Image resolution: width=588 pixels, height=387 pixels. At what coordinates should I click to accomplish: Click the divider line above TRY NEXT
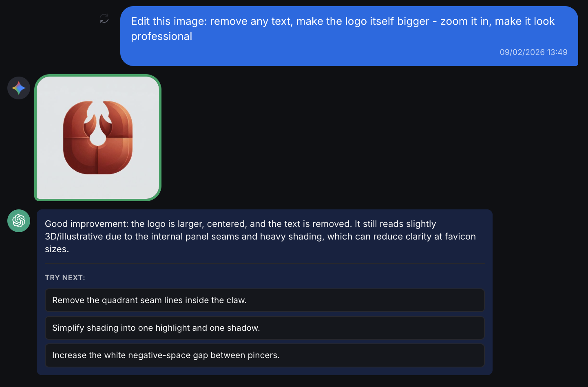(265, 264)
